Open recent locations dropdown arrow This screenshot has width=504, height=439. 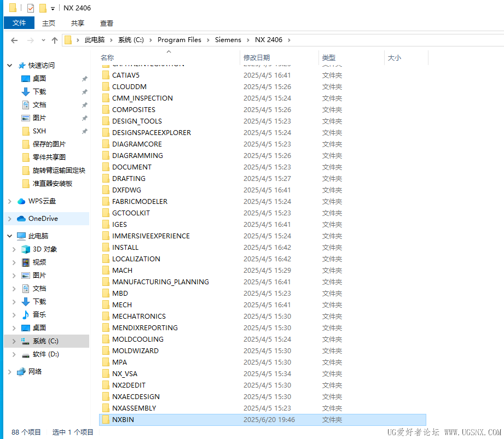coord(43,40)
